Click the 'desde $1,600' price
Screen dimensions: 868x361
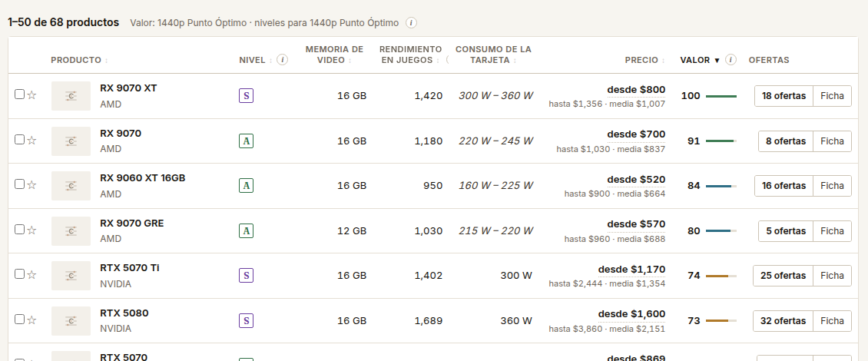(x=631, y=314)
